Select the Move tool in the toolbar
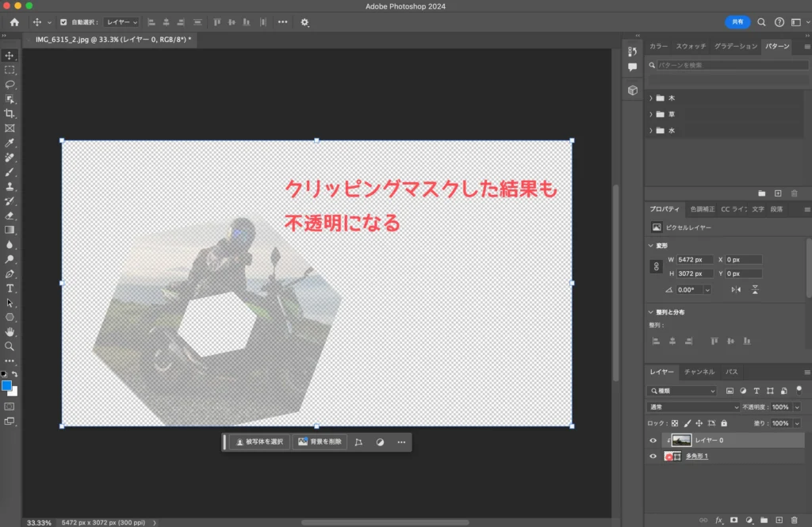Screen dimensions: 812x527 point(10,55)
